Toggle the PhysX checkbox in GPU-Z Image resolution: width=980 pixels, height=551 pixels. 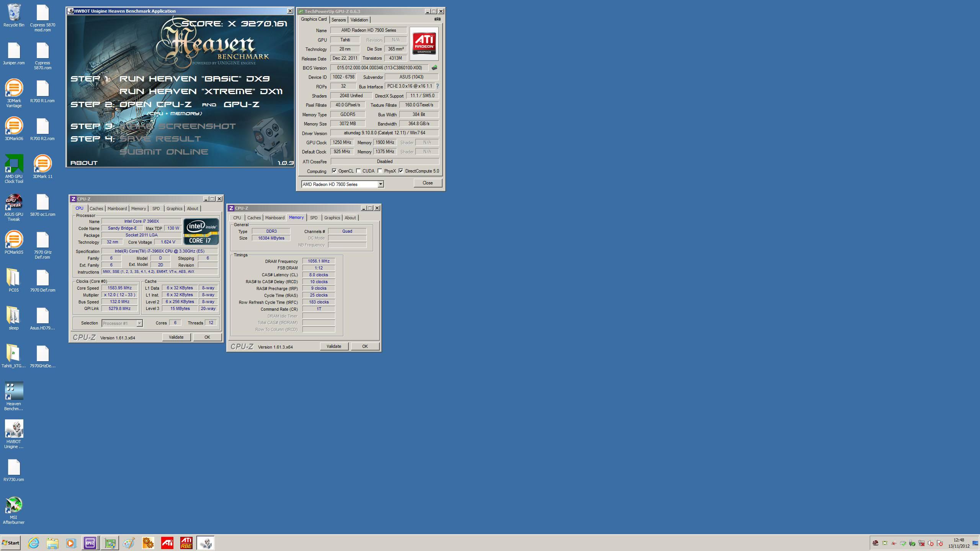pos(380,171)
